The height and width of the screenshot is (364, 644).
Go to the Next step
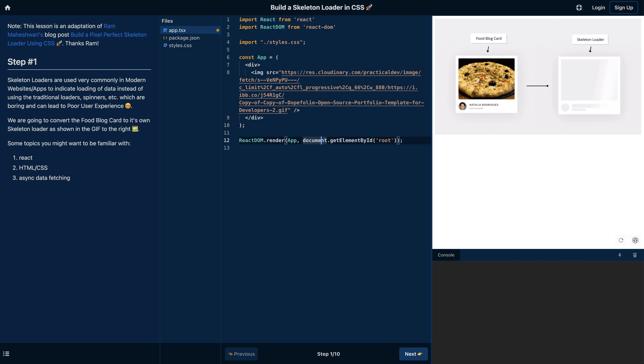[x=413, y=354]
